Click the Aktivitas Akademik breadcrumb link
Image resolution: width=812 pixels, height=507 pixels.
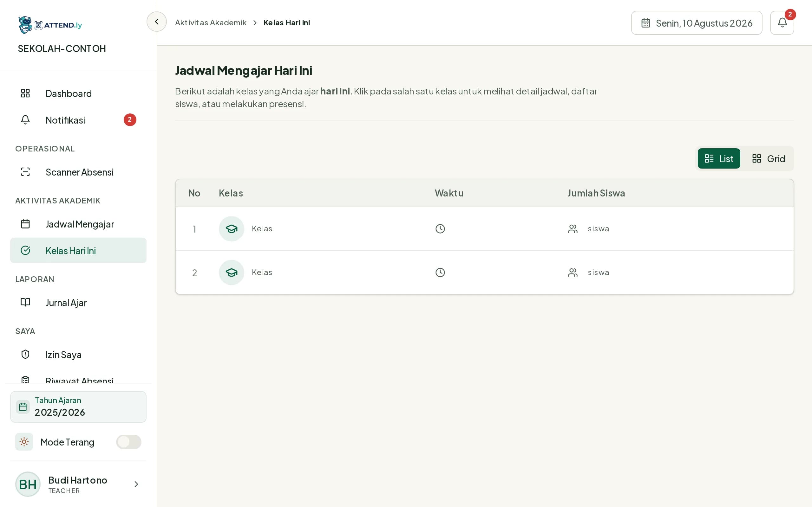coord(211,22)
